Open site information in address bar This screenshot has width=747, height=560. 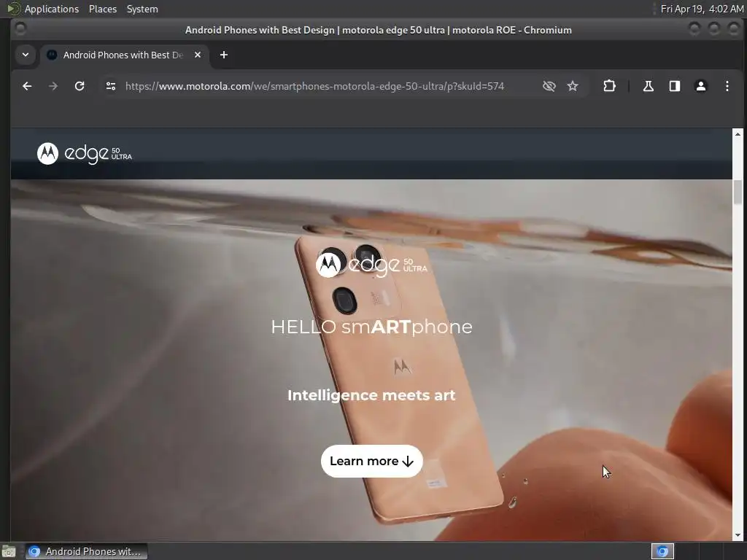click(x=111, y=86)
